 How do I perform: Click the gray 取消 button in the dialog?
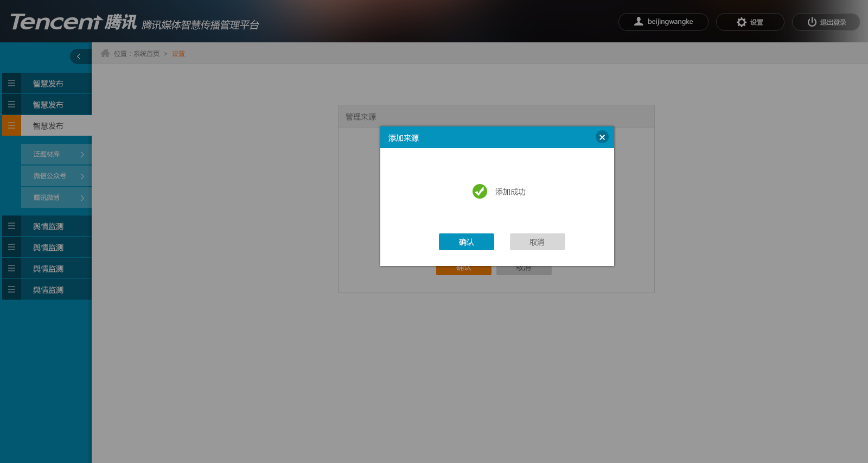click(x=538, y=242)
